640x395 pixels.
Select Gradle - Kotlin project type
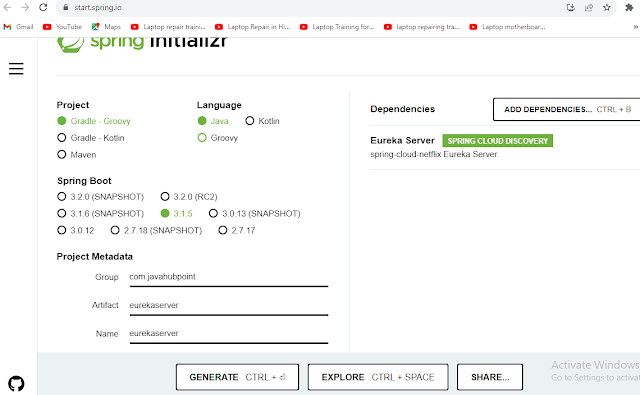point(91,138)
